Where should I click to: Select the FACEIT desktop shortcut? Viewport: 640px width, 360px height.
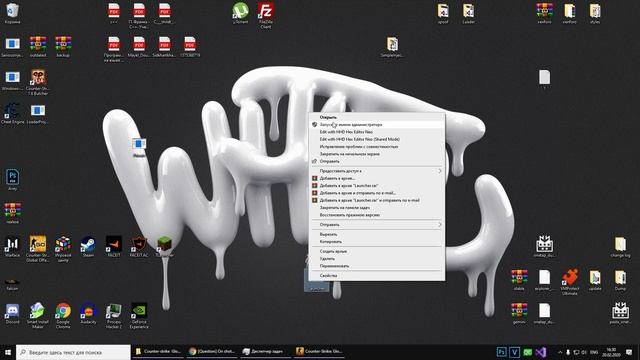(113, 246)
